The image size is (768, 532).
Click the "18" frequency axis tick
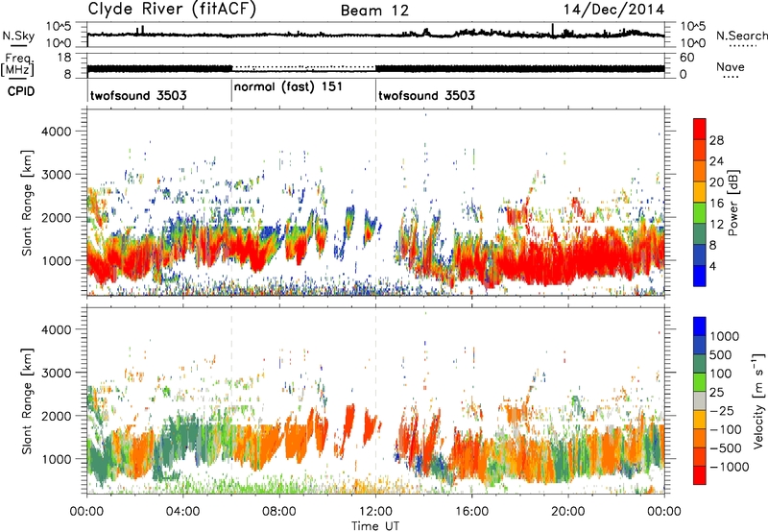pyautogui.click(x=63, y=58)
